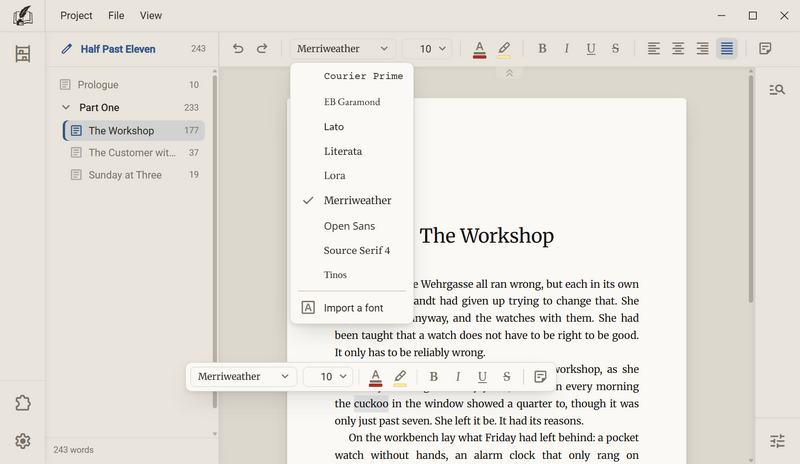Click the 243 words status text

click(x=73, y=450)
